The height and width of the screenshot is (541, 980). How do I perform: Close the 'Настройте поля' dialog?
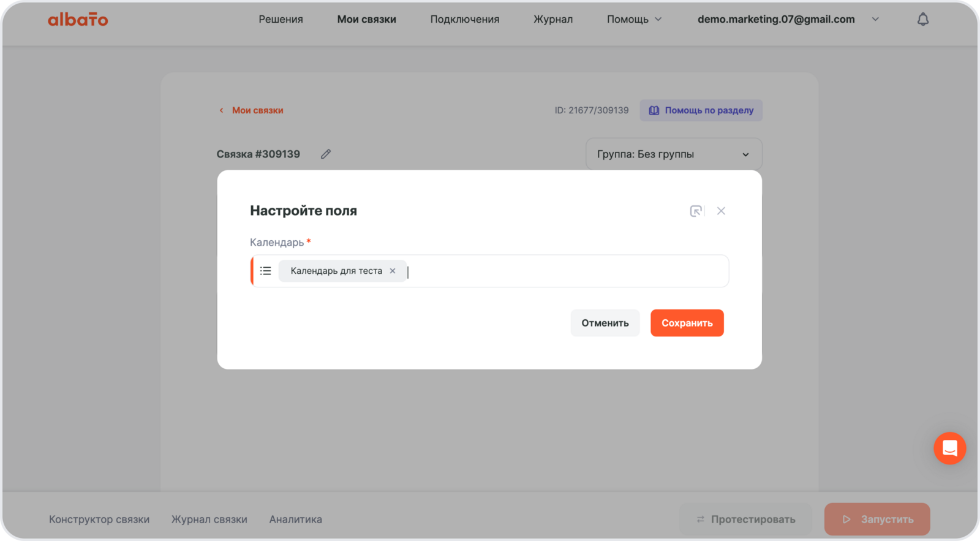[721, 211]
